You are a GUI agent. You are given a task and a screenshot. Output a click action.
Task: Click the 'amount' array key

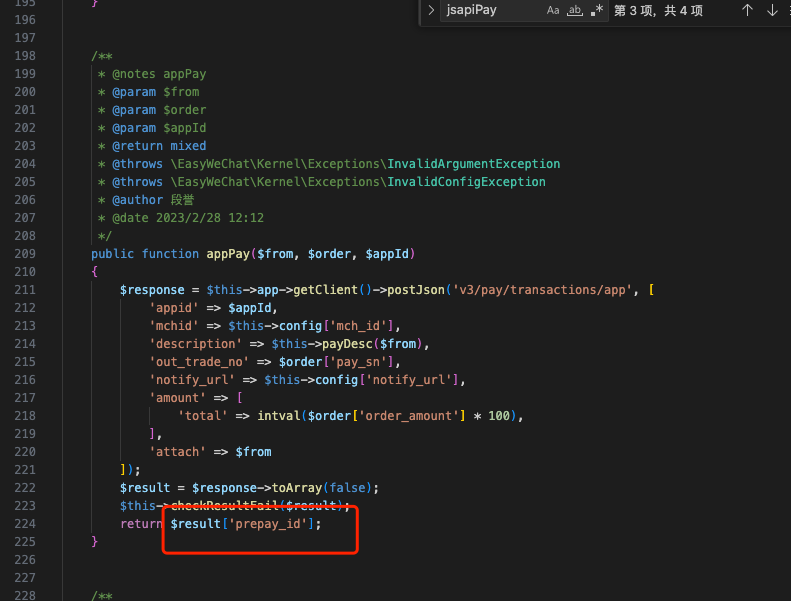click(x=178, y=398)
